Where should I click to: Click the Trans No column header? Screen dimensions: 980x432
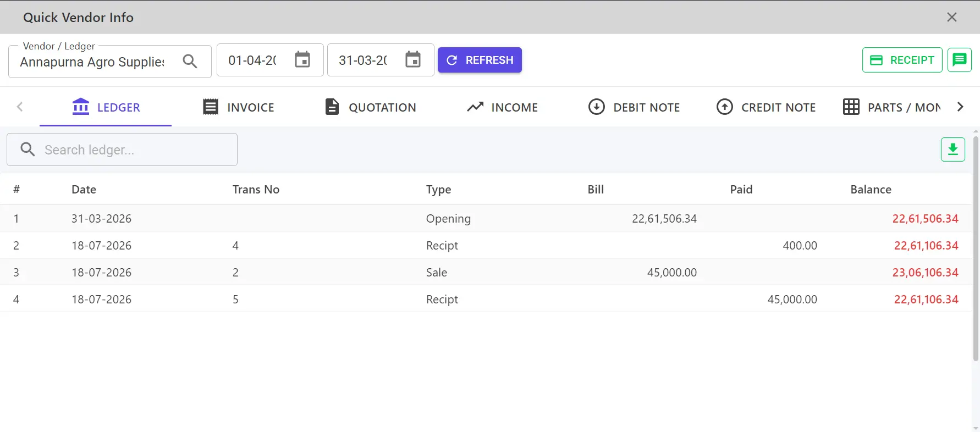256,190
